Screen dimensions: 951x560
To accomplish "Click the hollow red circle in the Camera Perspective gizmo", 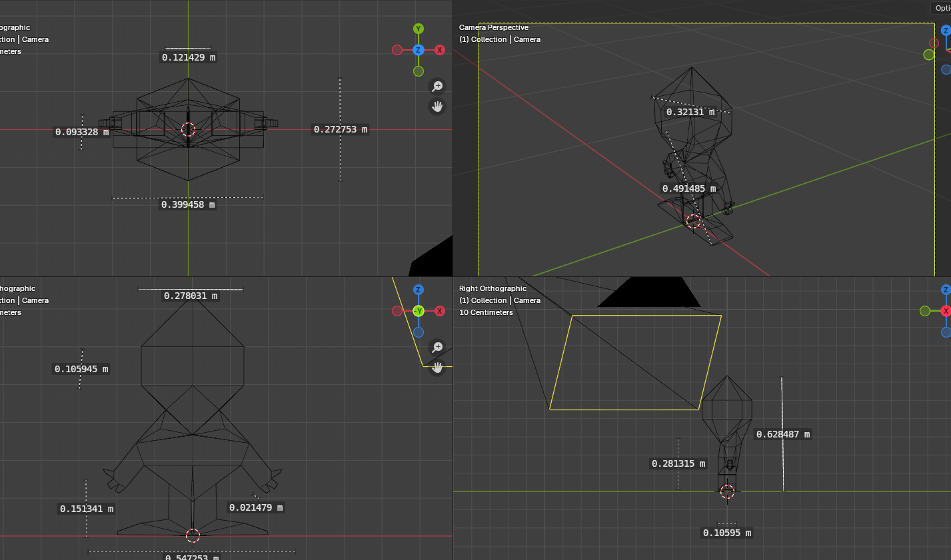I will coord(934,43).
